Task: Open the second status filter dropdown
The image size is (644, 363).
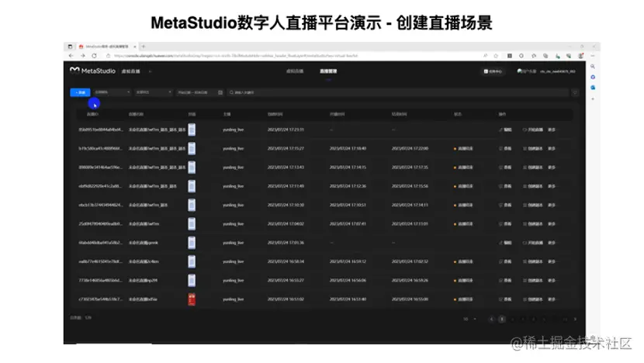Action: point(153,92)
